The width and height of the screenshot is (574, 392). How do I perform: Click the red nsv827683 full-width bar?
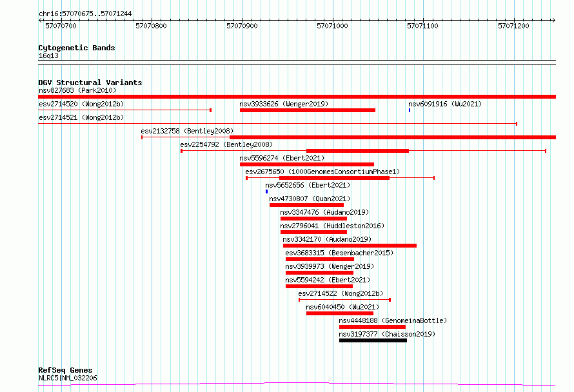[x=297, y=97]
